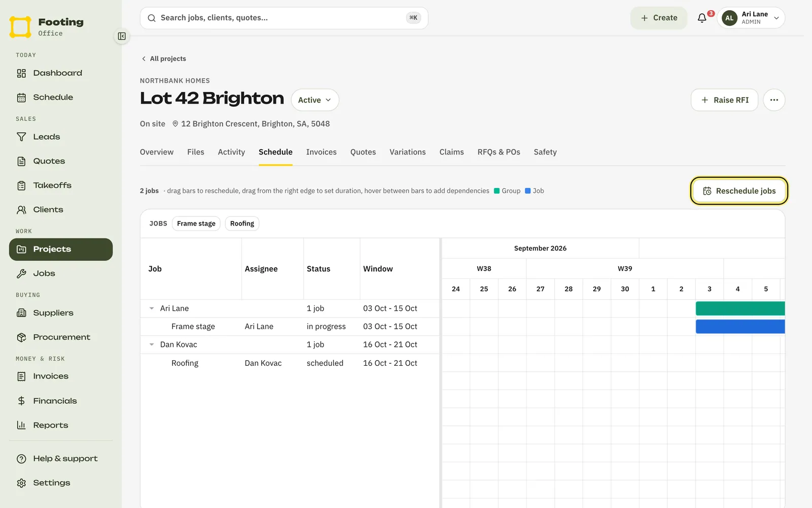This screenshot has width=812, height=508.
Task: Select Projects in the sidebar
Action: 61,249
